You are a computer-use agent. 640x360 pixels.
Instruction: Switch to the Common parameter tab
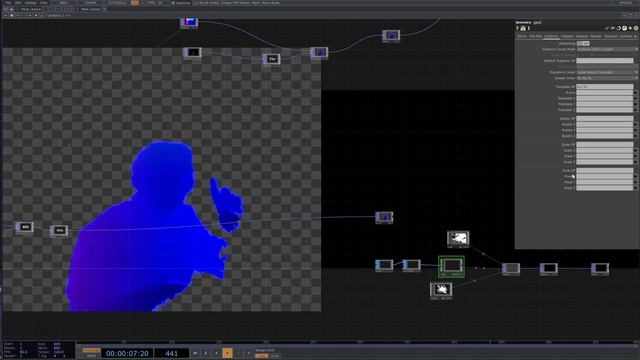tap(626, 36)
